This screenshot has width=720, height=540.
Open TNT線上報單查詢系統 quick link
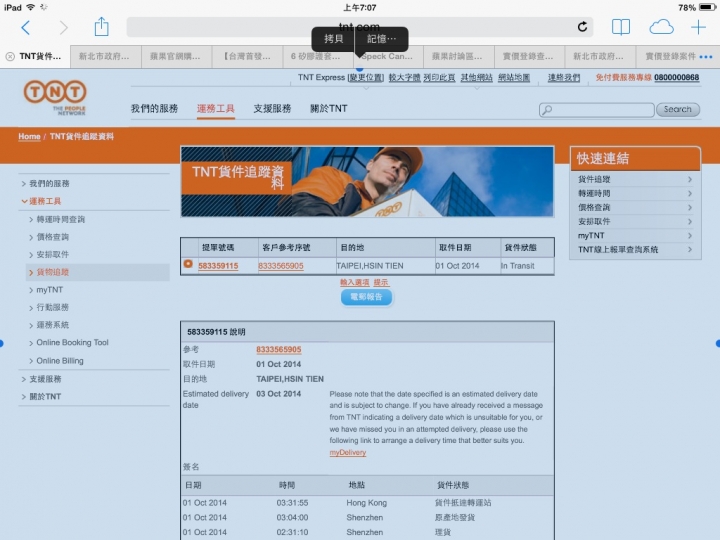(x=635, y=249)
